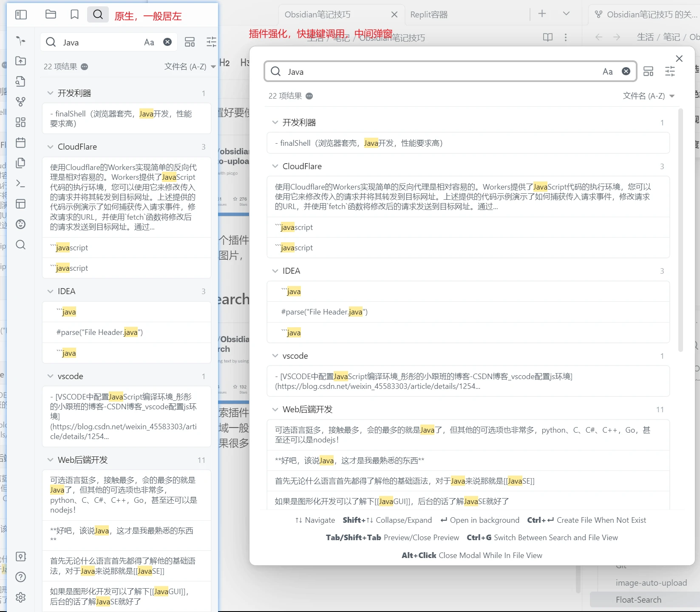The height and width of the screenshot is (612, 700).
Task: Click the 笔记 breadcrumb in right panel
Action: 672,37
